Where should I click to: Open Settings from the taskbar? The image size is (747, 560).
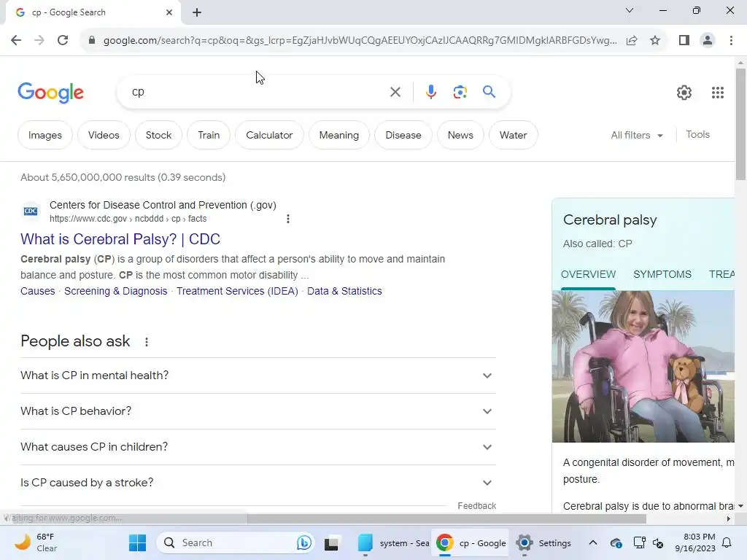pos(543,542)
